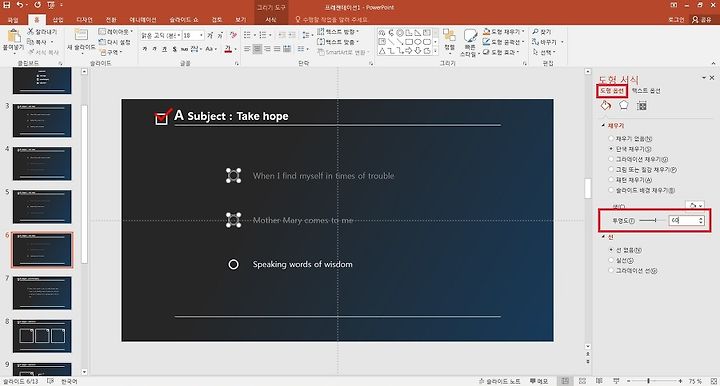
Task: Undo the last action
Action: point(20,5)
